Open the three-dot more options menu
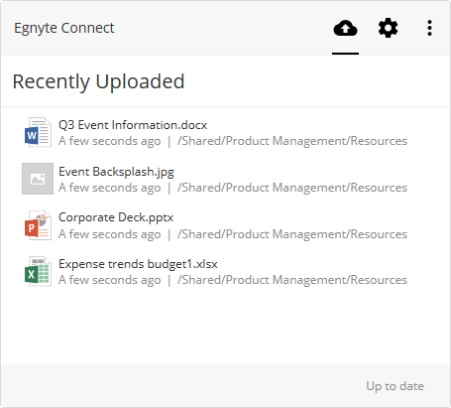Screen dimensions: 451x408 430,28
